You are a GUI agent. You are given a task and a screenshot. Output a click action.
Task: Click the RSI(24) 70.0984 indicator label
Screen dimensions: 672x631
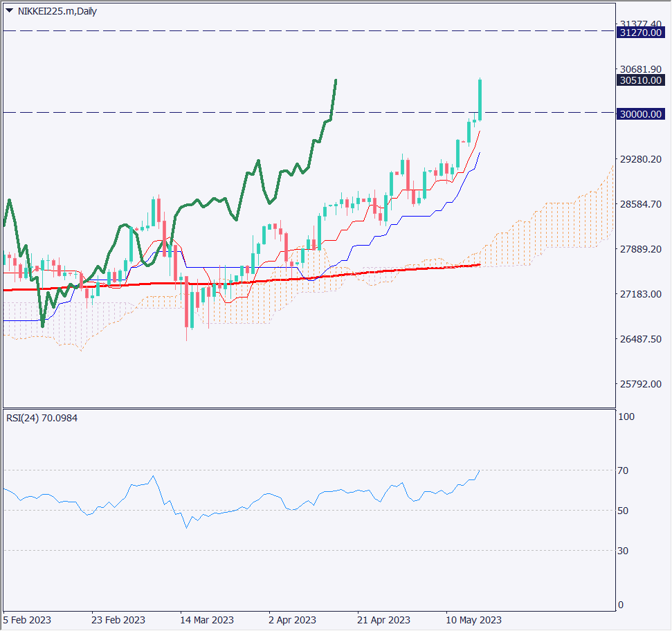42,418
